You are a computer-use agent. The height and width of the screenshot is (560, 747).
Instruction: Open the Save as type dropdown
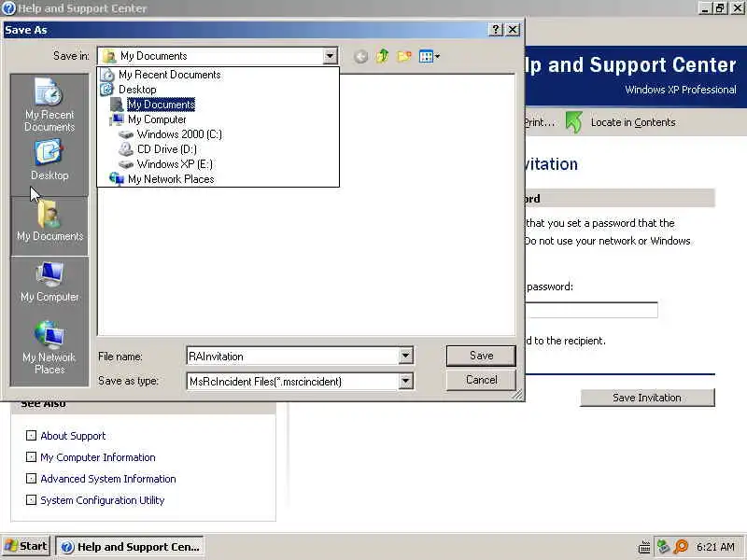(x=405, y=381)
